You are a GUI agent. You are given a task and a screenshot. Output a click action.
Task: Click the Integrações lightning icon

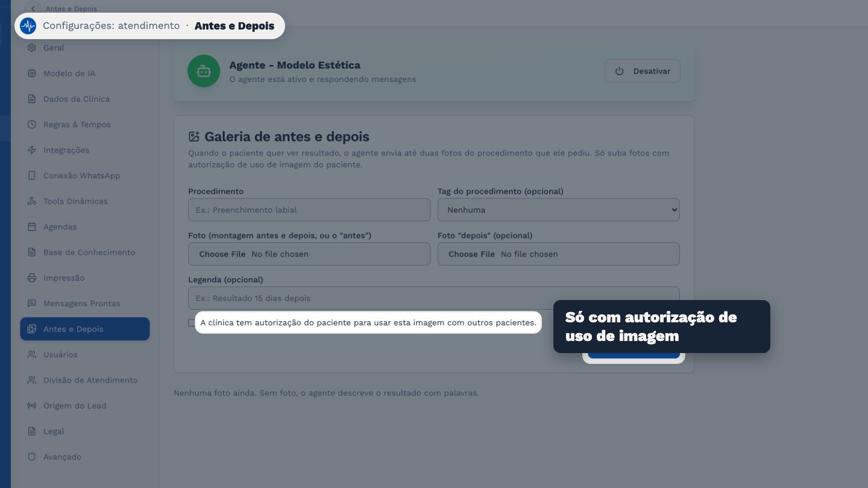(32, 150)
